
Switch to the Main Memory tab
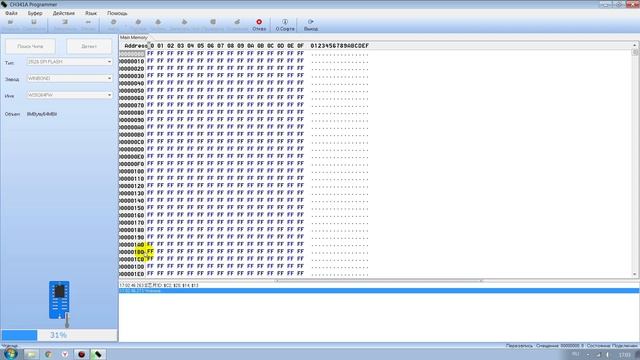133,37
